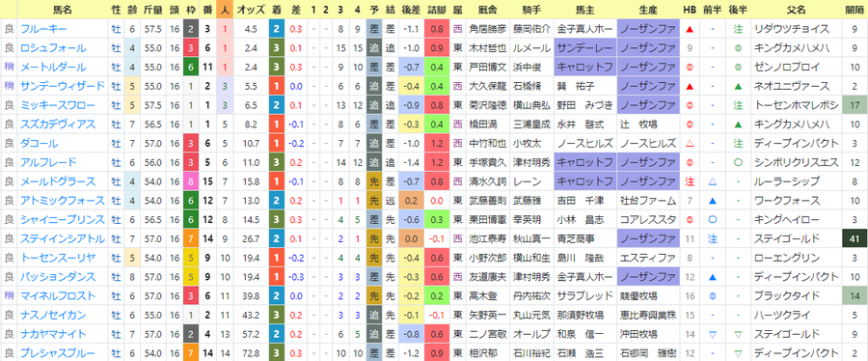This screenshot has width=868, height=361.
Task: Select owner cell ノースヒルズ in 馬主 column
Action: pos(584,144)
